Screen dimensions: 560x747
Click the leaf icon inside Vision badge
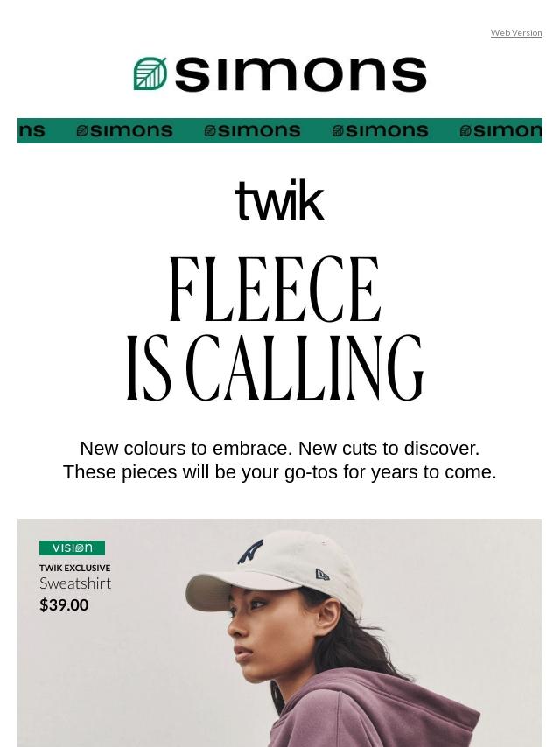coord(80,548)
